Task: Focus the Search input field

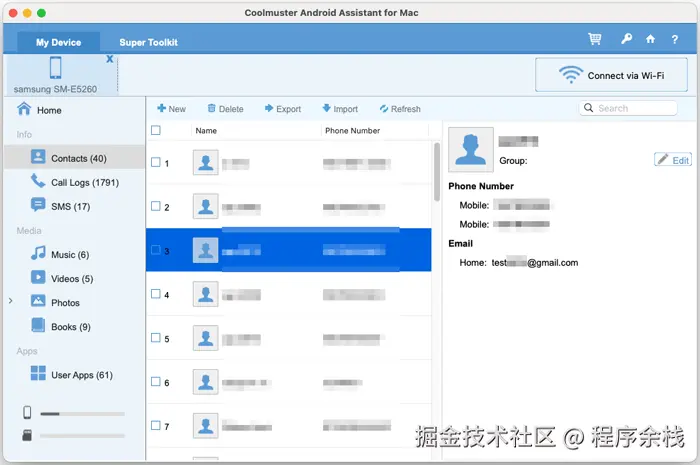Action: click(628, 108)
